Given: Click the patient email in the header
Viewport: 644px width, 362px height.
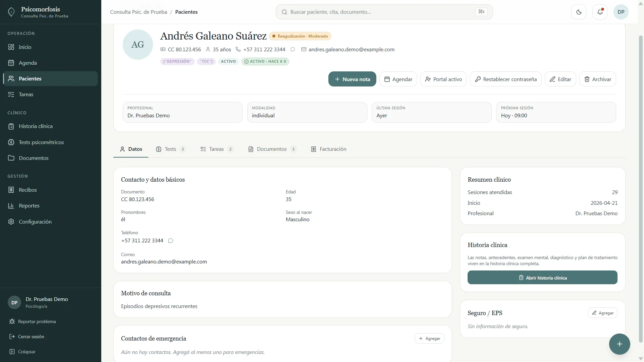Looking at the screenshot, I should (x=351, y=50).
